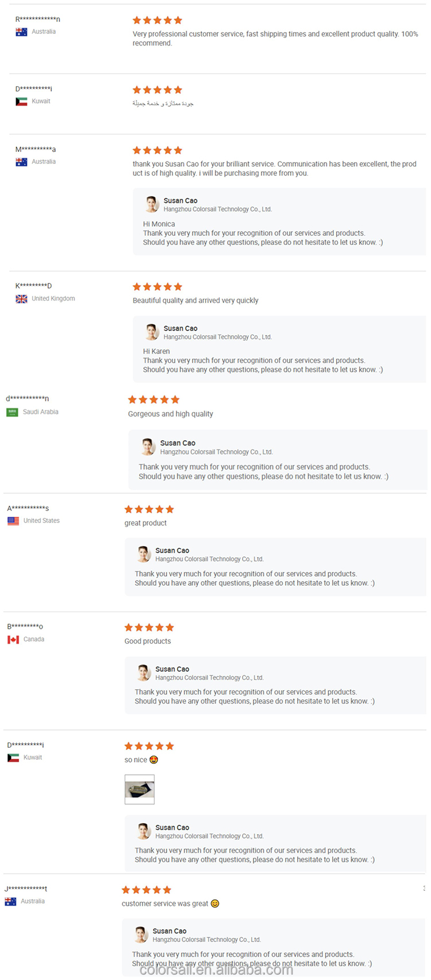The image size is (431, 980).
Task: Click the Susan Cao name replying to "Good products"
Action: click(x=172, y=669)
